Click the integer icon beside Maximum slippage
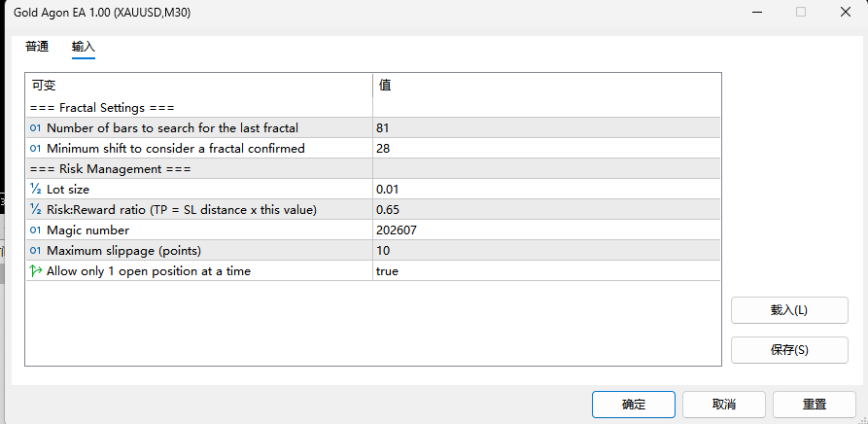 [x=35, y=251]
